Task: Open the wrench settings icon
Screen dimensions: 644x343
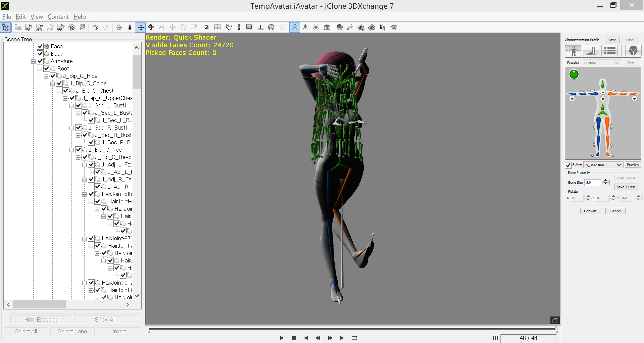Action: [x=350, y=28]
